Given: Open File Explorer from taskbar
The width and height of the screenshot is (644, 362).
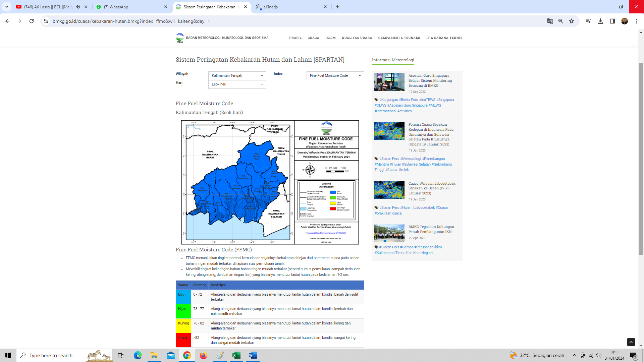Looking at the screenshot, I should (154, 355).
